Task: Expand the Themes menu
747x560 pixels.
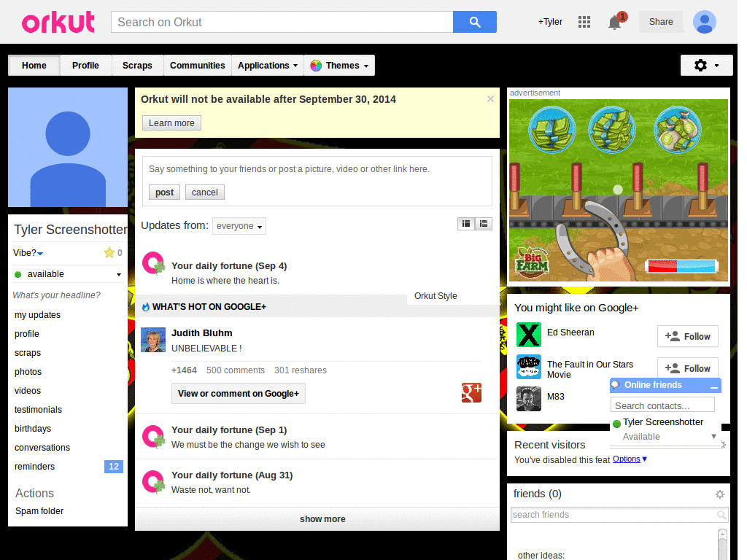Action: click(x=339, y=65)
